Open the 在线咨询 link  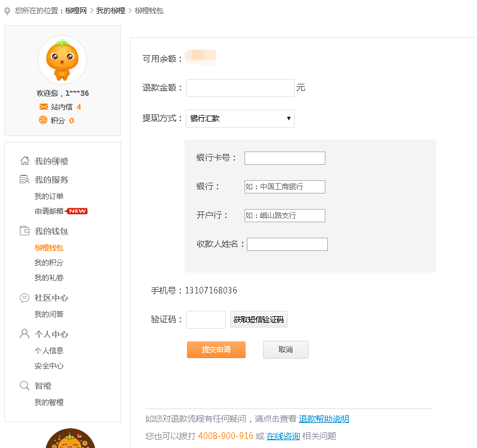pos(283,436)
